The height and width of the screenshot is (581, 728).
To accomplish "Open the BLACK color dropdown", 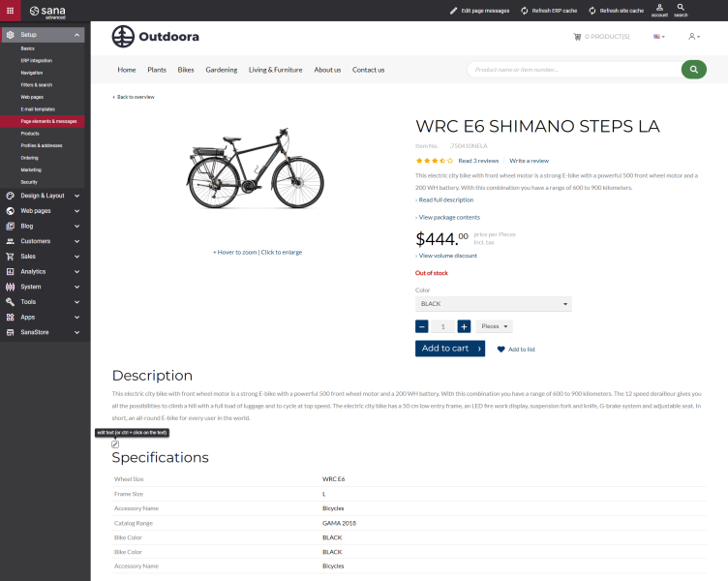I will coord(493,304).
